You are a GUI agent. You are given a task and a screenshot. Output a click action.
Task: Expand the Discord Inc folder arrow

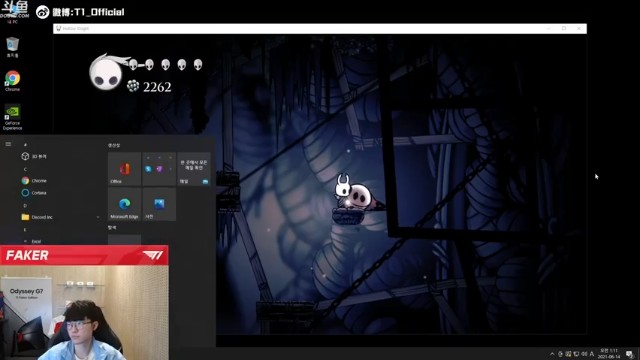click(x=98, y=217)
